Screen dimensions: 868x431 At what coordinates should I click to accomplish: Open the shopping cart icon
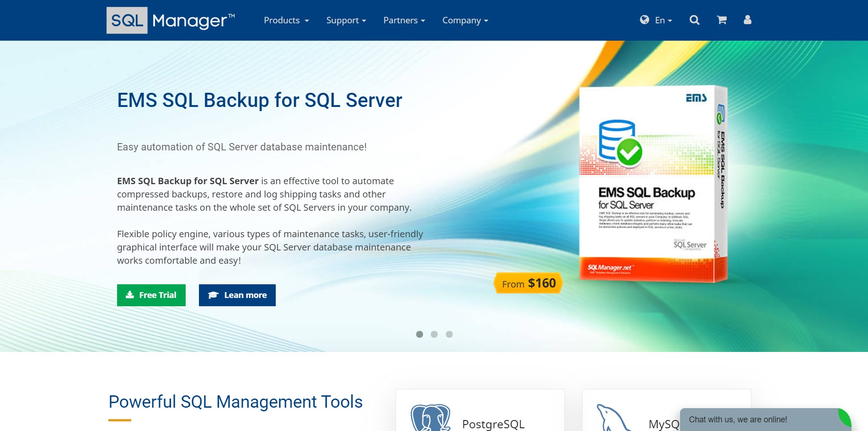722,20
